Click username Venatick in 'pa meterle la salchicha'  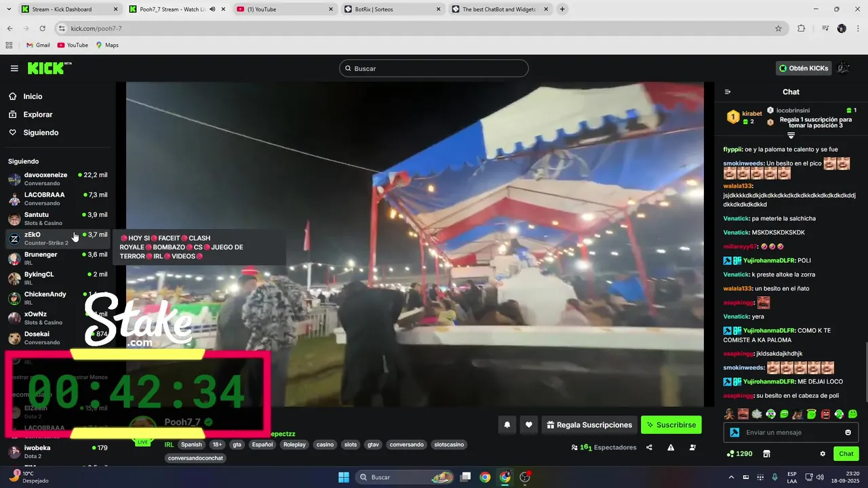pos(736,218)
